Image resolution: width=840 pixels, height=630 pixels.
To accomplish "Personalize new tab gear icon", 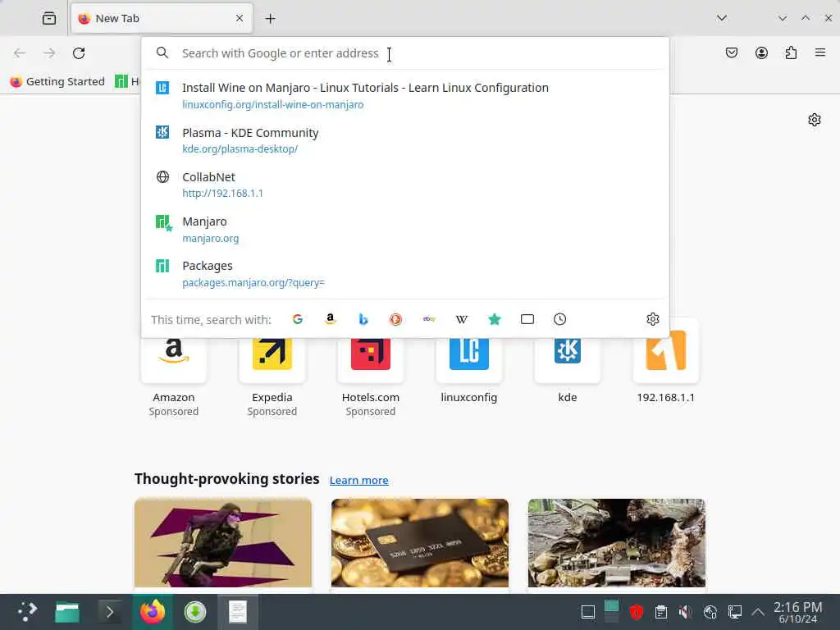I will coord(815,120).
